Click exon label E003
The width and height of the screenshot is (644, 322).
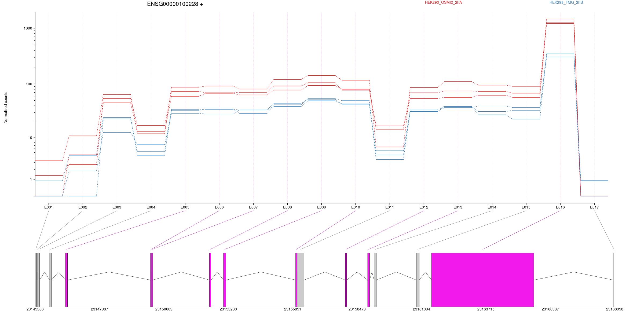coord(117,207)
